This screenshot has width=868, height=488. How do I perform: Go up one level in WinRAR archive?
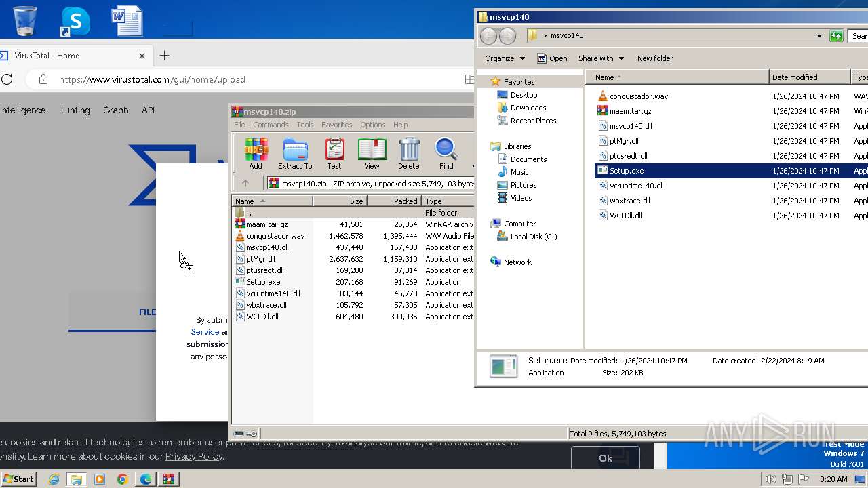245,183
